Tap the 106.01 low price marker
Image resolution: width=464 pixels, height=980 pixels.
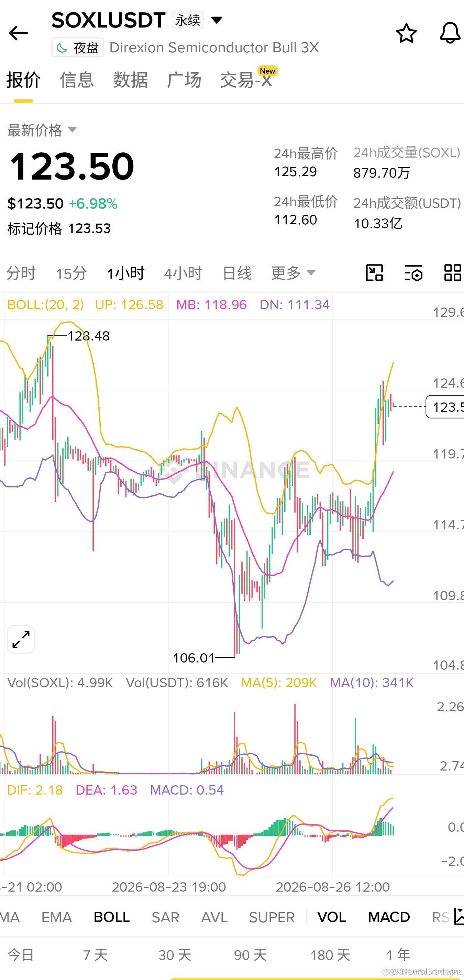pyautogui.click(x=194, y=658)
